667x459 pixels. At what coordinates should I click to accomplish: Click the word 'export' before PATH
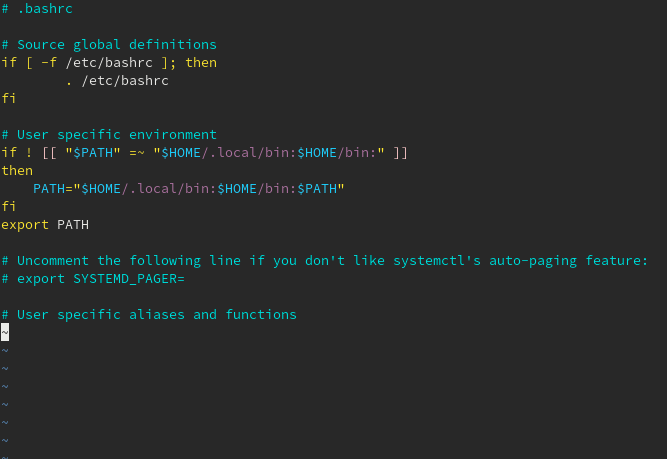(x=25, y=225)
